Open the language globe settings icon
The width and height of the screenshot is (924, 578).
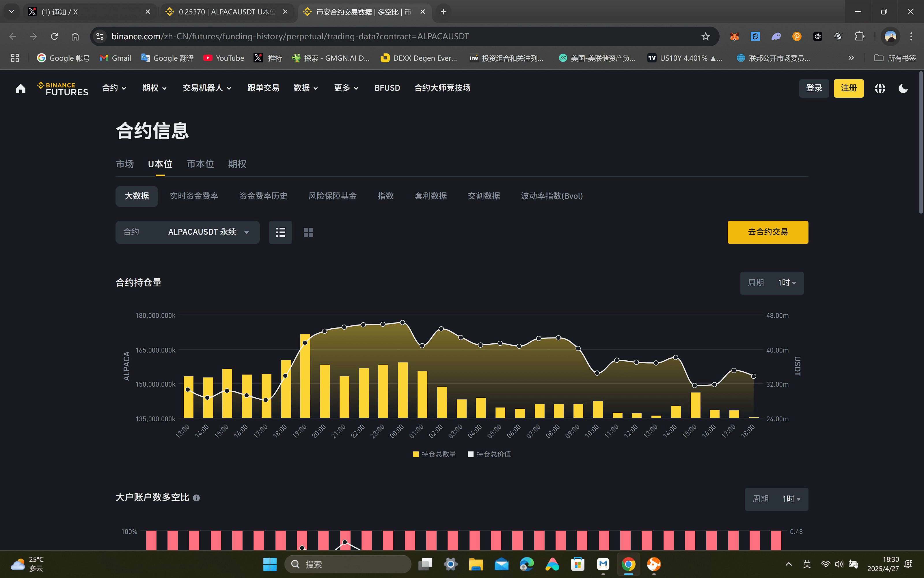click(x=880, y=88)
